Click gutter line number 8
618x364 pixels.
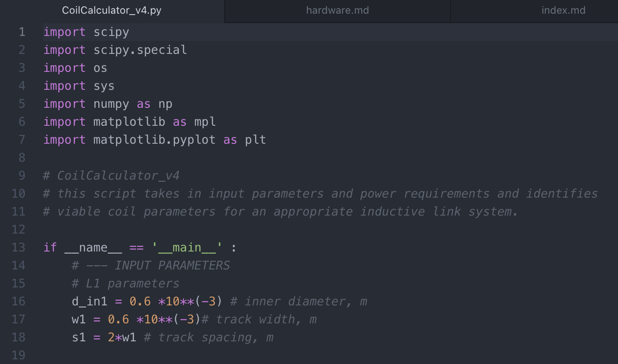tap(22, 158)
